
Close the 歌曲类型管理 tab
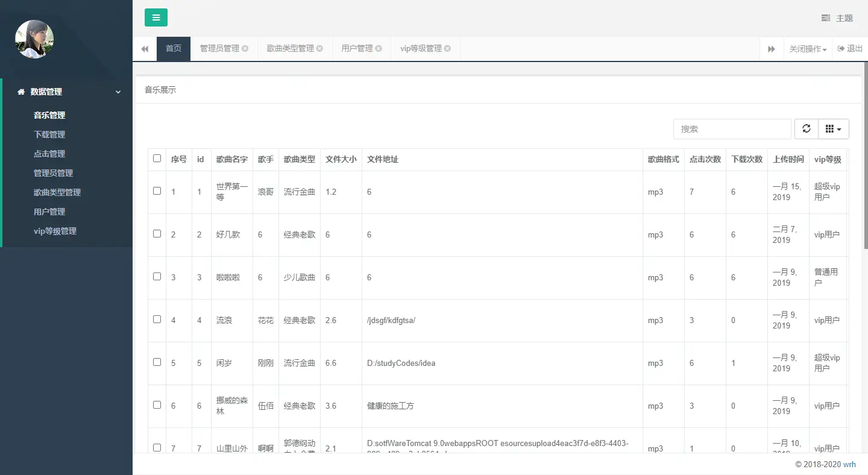tap(319, 49)
